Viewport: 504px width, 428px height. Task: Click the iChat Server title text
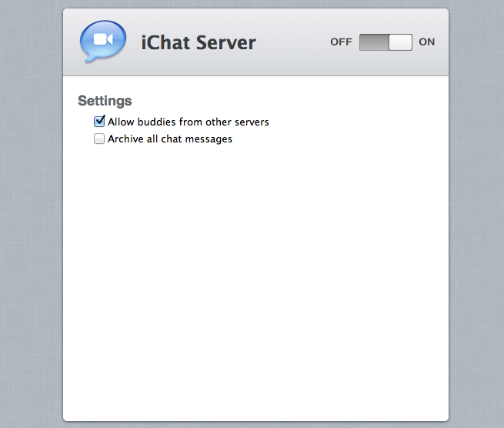(x=199, y=43)
